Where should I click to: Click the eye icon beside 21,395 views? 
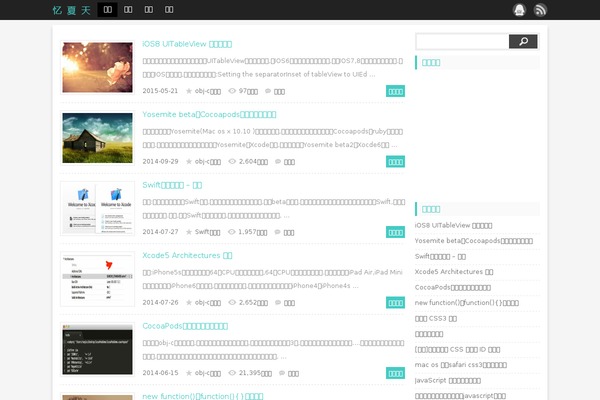[x=232, y=372]
